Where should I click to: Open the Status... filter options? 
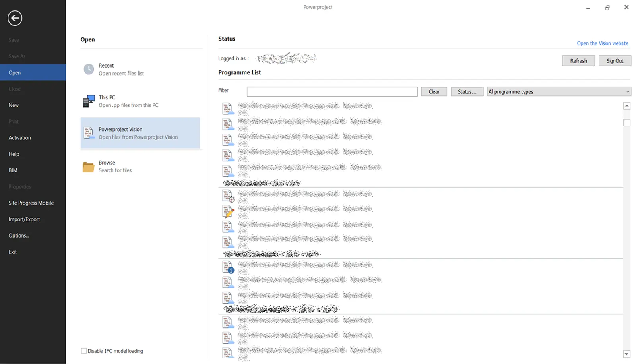click(x=467, y=92)
